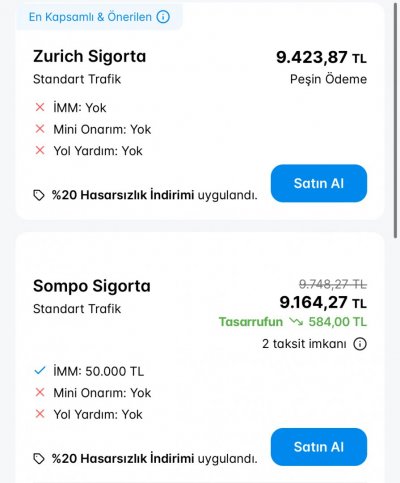This screenshot has height=483, width=400.
Task: Click red X beside Zurich İMM: Yok
Action: pyautogui.click(x=40, y=107)
